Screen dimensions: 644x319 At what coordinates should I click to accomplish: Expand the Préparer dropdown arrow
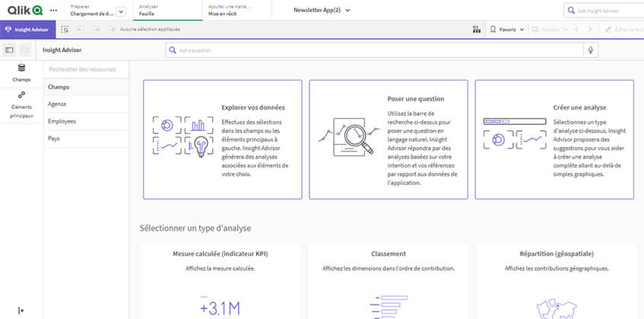(x=121, y=12)
